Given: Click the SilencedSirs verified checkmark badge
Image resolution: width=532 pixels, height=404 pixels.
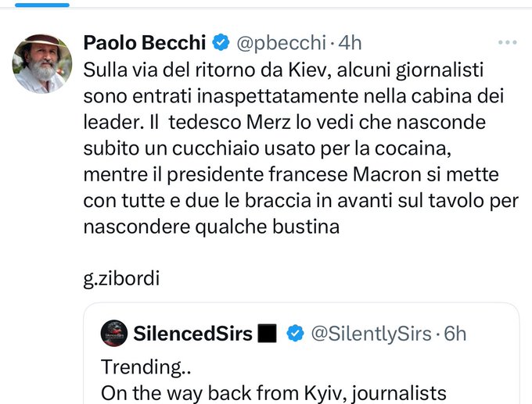Looking at the screenshot, I should click(x=295, y=334).
